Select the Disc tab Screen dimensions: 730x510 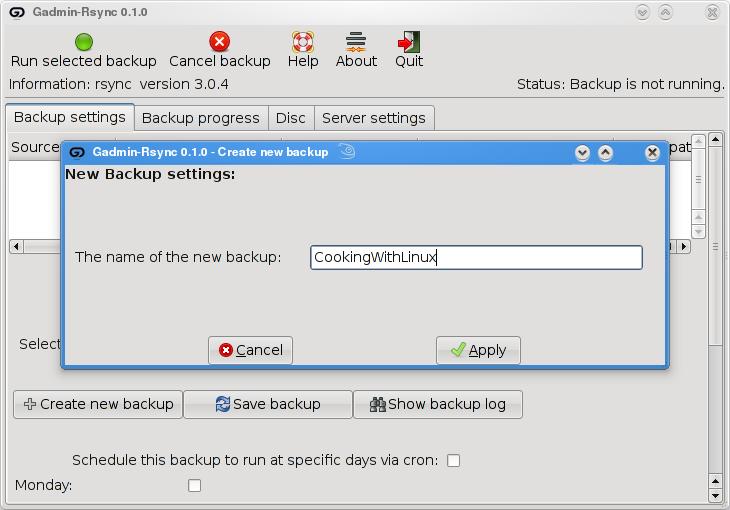tap(290, 118)
